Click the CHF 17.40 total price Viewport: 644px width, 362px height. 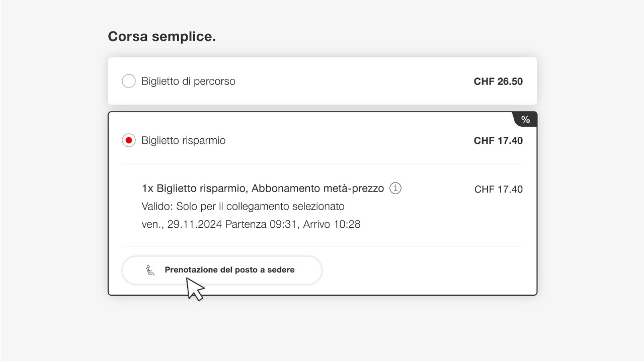(x=498, y=140)
